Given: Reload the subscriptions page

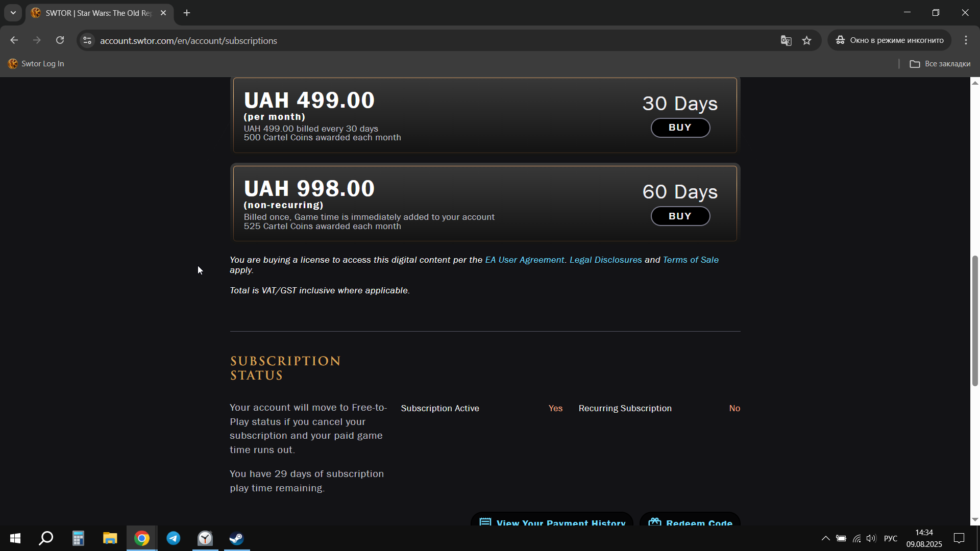Looking at the screenshot, I should pyautogui.click(x=60, y=40).
